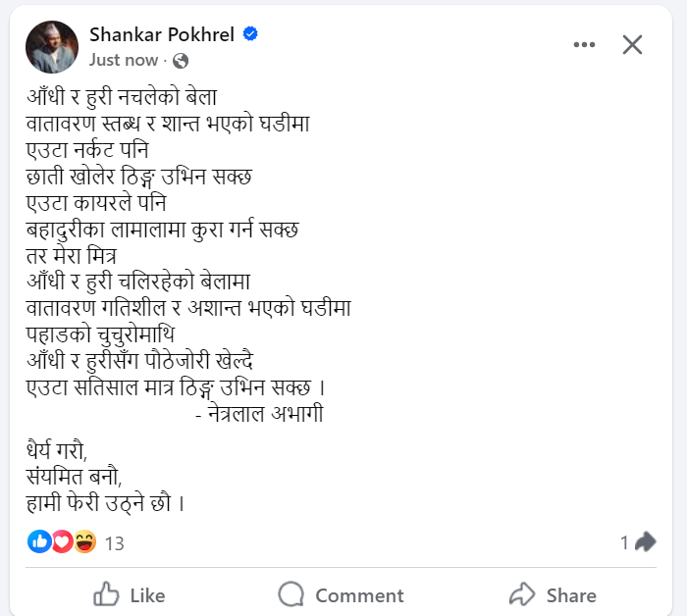Image resolution: width=687 pixels, height=616 pixels.
Task: Show who reacted via the 13 count
Action: (x=114, y=542)
